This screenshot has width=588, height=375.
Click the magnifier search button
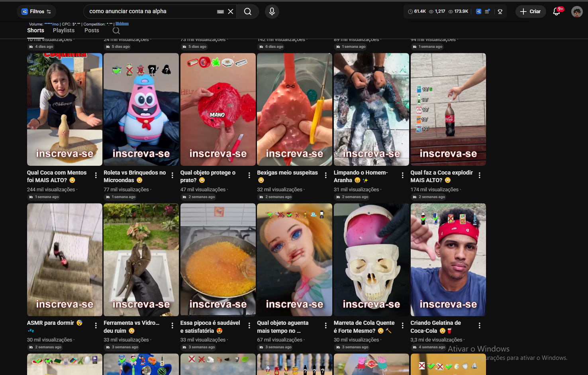248,12
